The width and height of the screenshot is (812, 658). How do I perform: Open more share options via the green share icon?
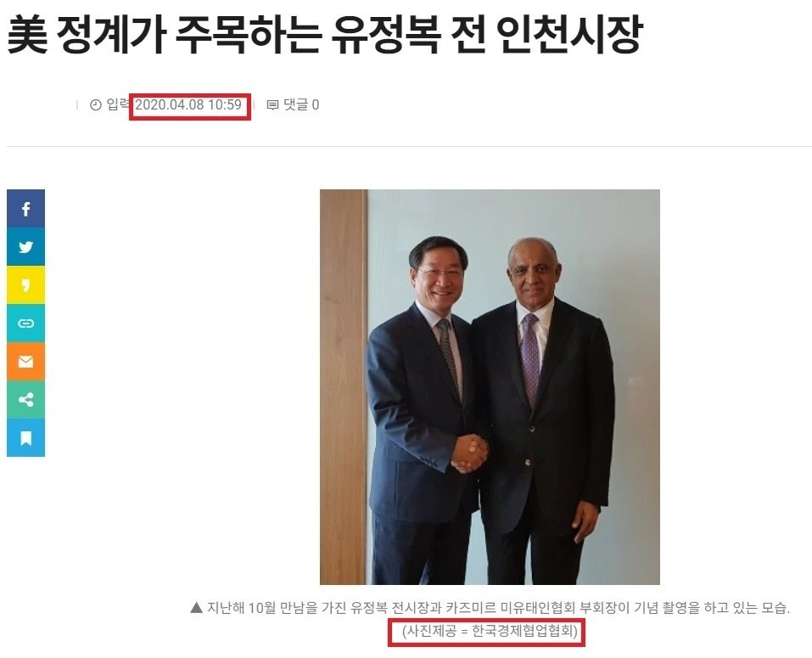coord(26,399)
